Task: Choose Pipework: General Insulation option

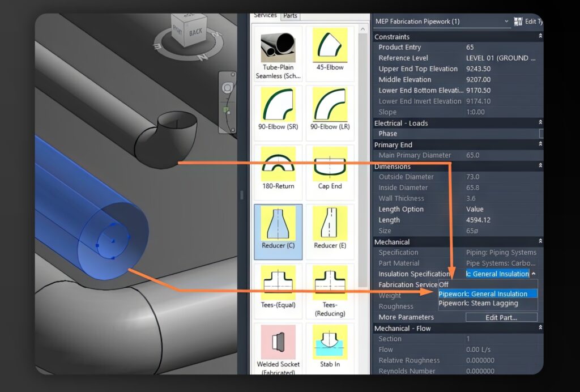Action: tap(488, 293)
